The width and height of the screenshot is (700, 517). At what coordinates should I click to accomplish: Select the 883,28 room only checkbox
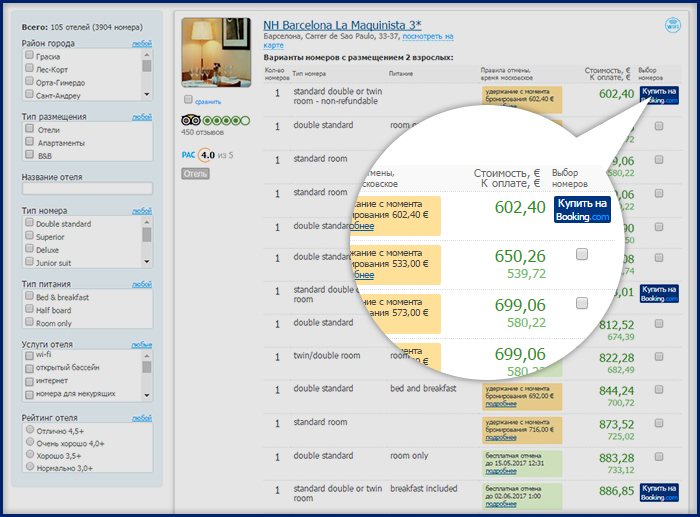click(658, 456)
